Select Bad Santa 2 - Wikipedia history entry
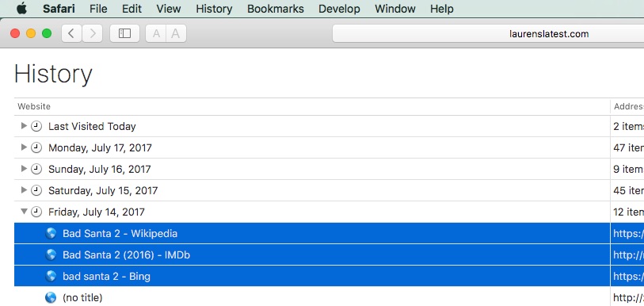The image size is (644, 306). (120, 234)
